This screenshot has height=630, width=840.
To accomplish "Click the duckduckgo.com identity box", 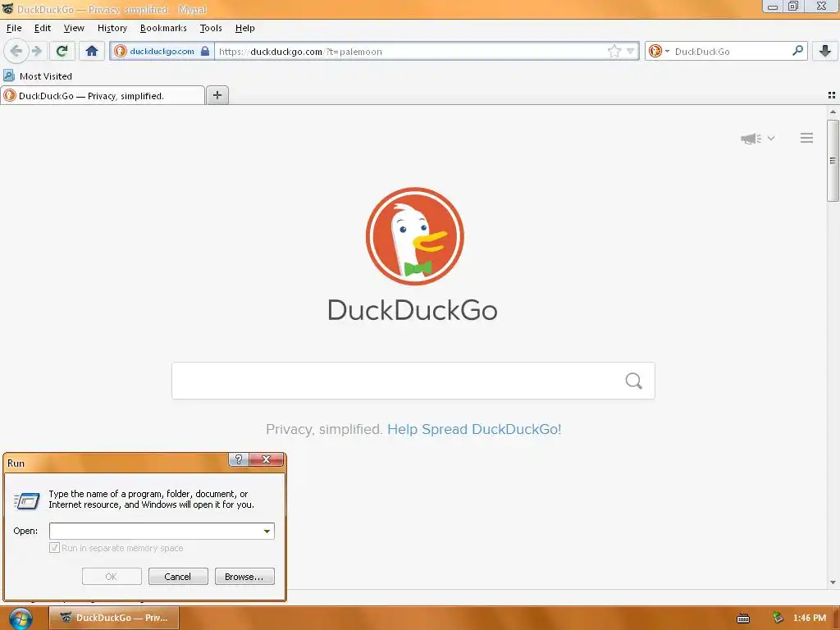I will (162, 51).
